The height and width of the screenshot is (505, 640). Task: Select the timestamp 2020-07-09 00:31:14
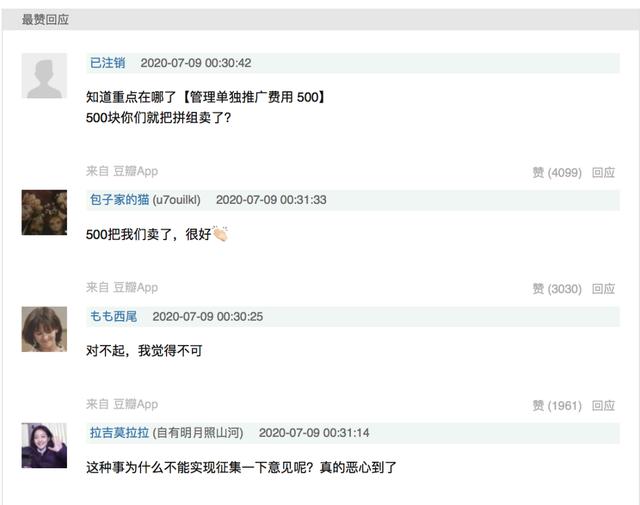314,433
